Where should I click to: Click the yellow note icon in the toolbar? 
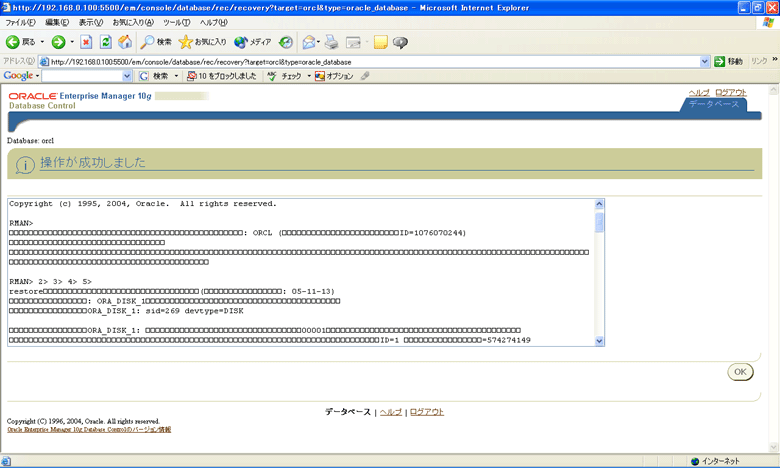(381, 42)
